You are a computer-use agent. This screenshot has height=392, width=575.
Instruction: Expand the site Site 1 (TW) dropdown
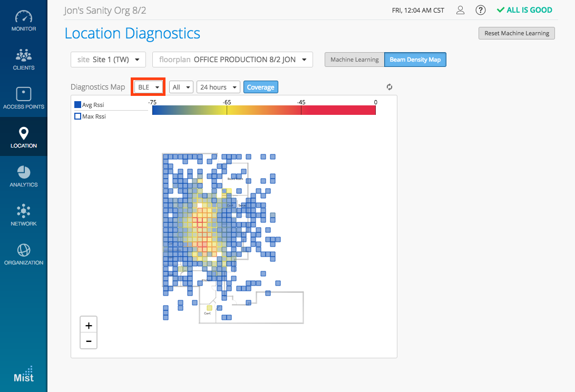click(108, 60)
